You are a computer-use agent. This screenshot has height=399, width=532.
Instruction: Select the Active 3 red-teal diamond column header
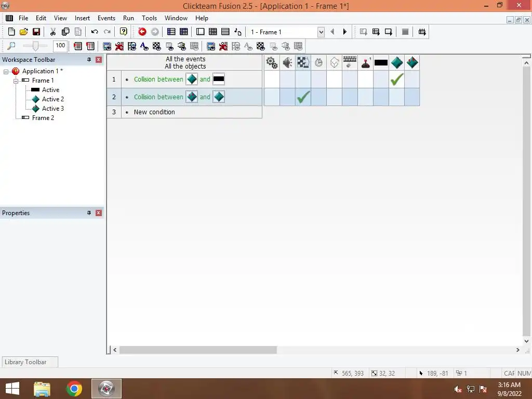[x=412, y=62]
